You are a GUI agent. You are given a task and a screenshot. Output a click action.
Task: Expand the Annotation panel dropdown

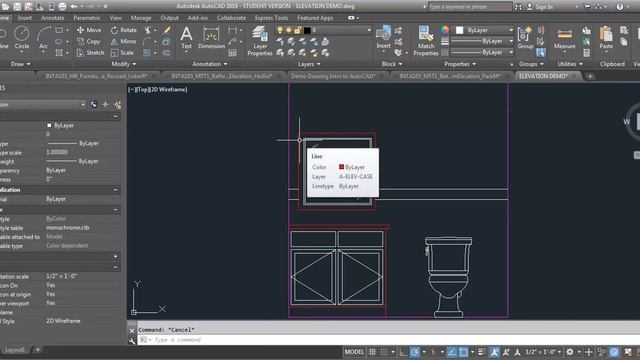pos(210,64)
